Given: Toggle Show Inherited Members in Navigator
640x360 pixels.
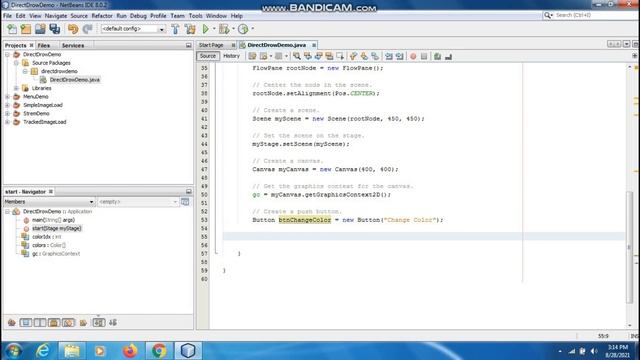Looking at the screenshot, I should click(x=11, y=323).
